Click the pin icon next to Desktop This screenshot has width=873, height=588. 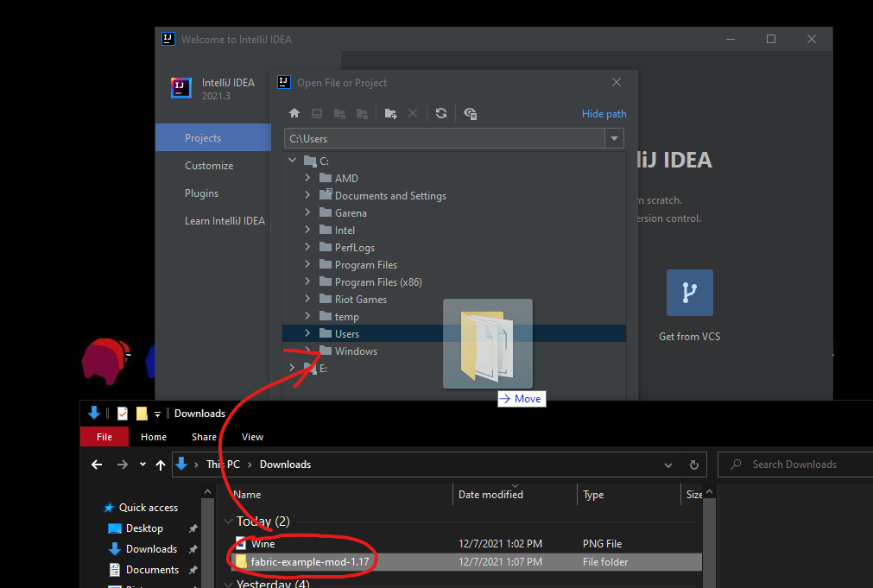193,528
